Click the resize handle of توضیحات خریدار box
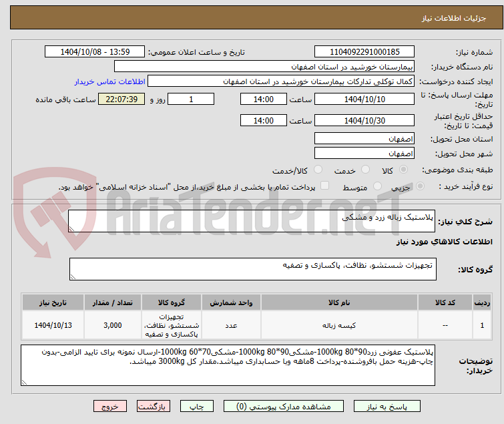 pyautogui.click(x=24, y=382)
